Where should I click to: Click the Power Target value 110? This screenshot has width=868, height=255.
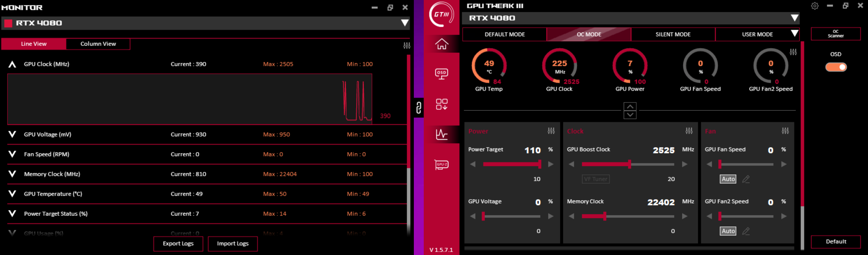click(x=533, y=150)
